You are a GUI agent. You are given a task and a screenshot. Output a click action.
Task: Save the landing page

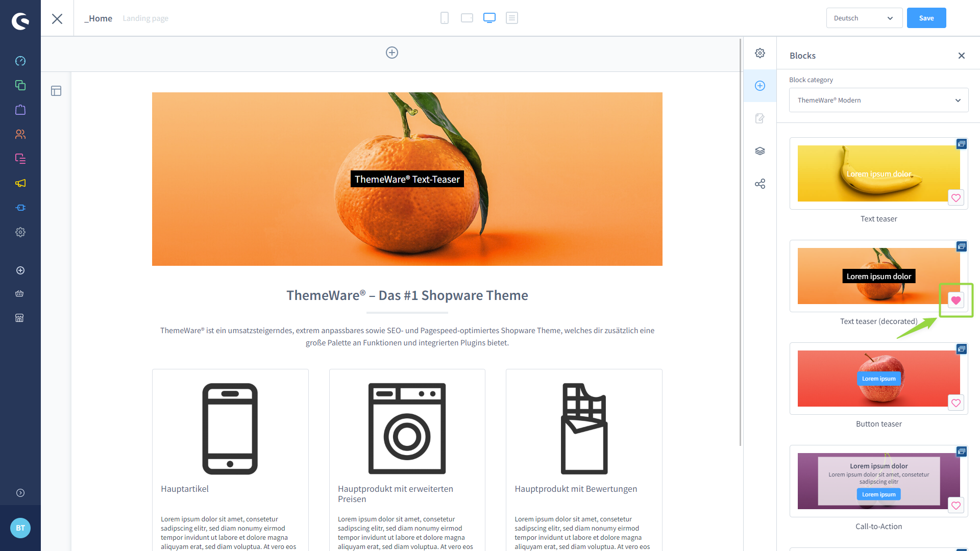[926, 18]
